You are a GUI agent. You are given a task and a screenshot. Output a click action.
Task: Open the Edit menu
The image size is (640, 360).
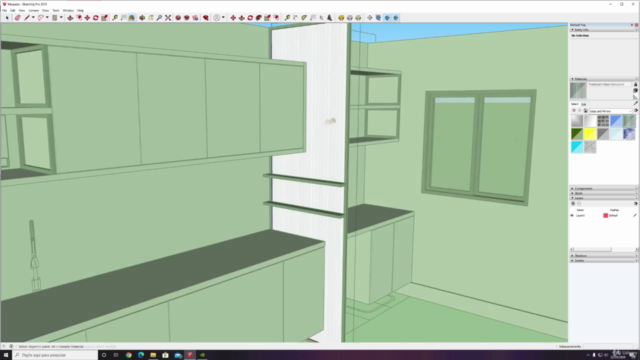13,10
